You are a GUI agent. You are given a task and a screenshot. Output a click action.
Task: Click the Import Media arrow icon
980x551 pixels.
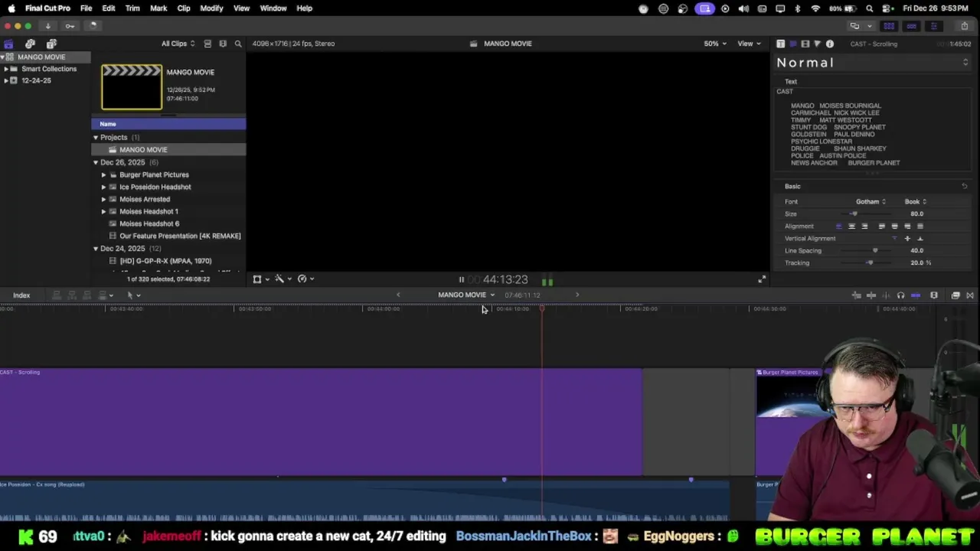(47, 26)
